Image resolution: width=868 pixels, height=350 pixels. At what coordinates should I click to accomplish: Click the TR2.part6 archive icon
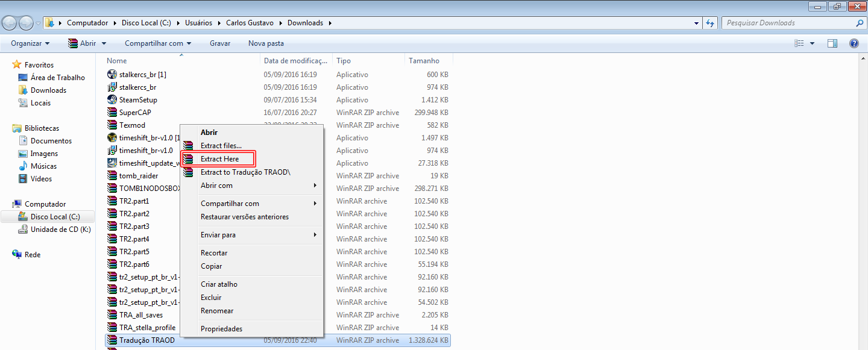point(112,264)
